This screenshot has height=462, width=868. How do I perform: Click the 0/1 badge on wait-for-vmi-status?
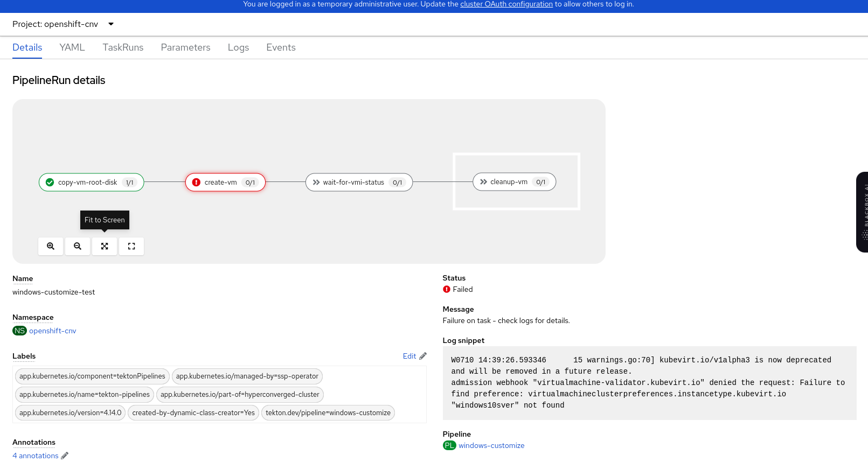(x=398, y=183)
